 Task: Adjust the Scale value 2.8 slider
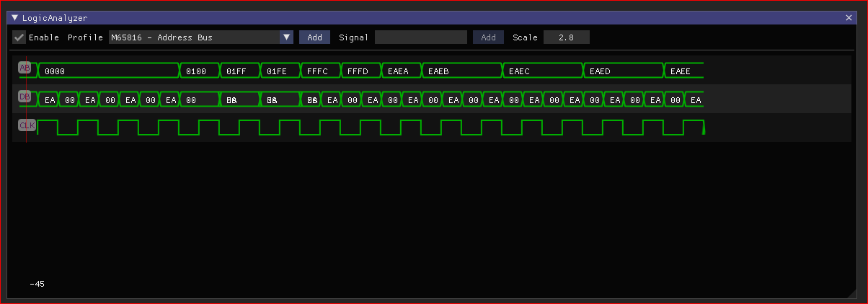567,37
